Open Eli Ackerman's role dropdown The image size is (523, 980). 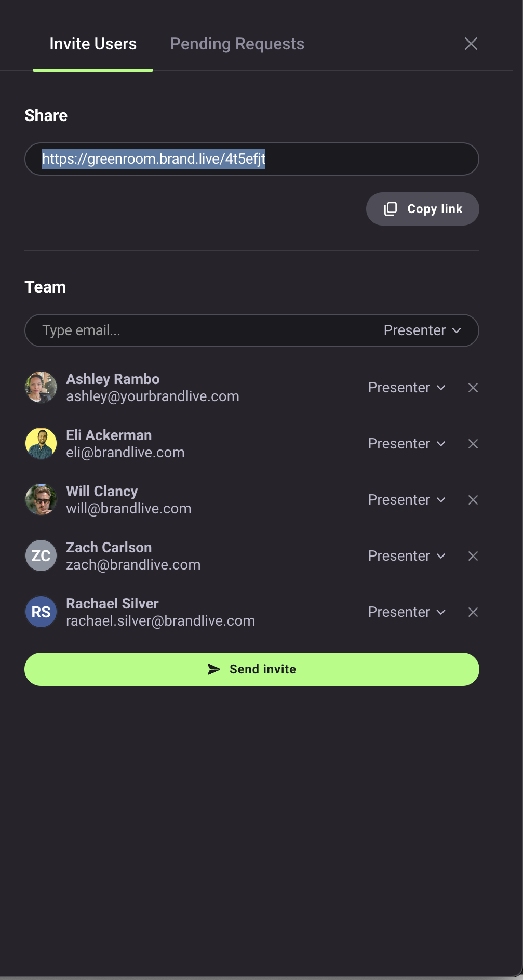407,444
